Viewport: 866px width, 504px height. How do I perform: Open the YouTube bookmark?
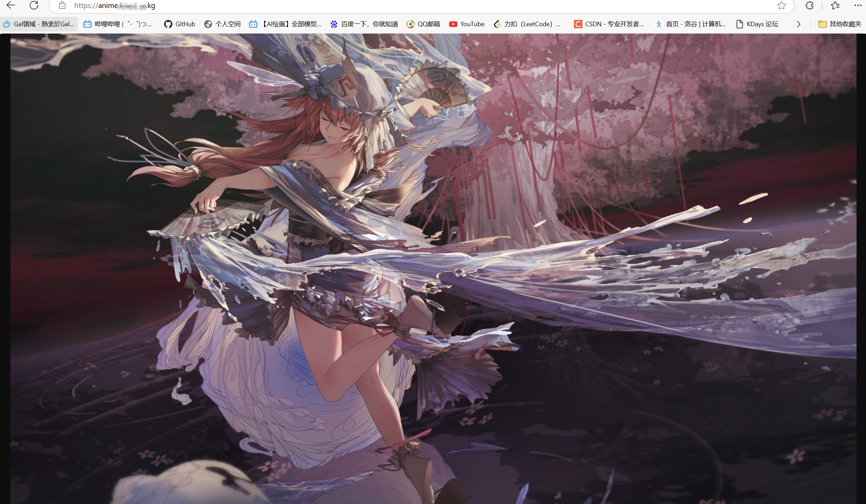[x=467, y=24]
